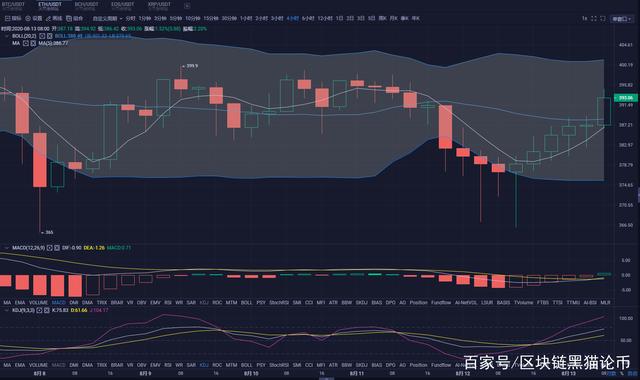Select the ETH/USDT tab
Image resolution: width=640 pixels, height=380 pixels.
point(50,5)
